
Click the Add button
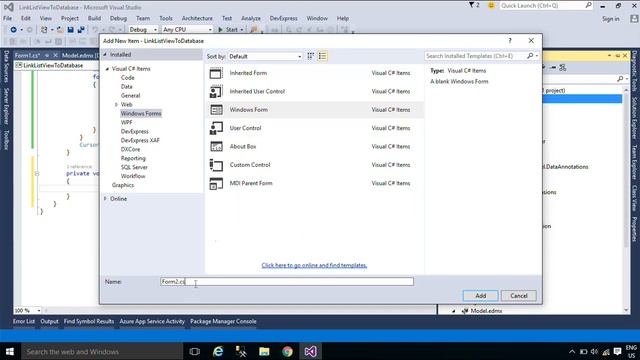click(x=480, y=296)
